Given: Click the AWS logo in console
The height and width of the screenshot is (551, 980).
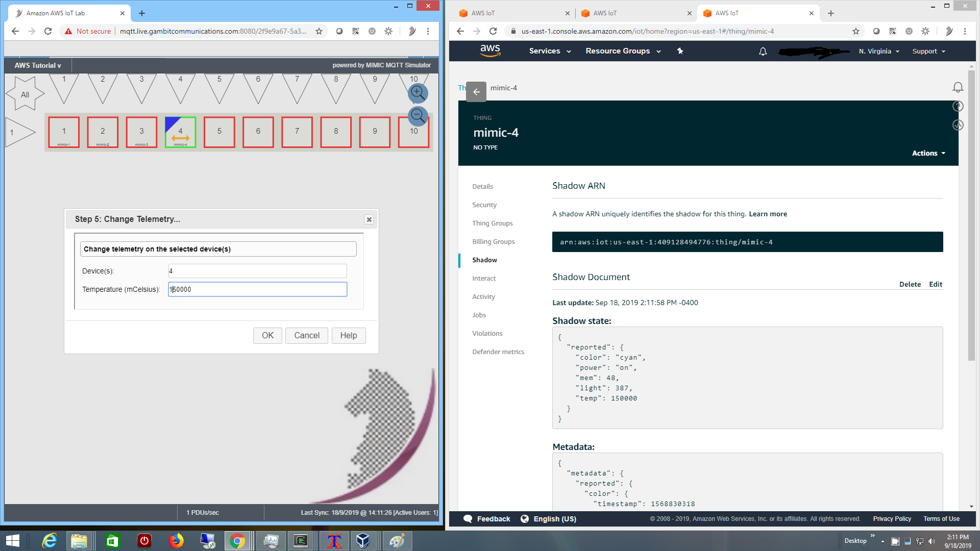Looking at the screenshot, I should pyautogui.click(x=490, y=51).
